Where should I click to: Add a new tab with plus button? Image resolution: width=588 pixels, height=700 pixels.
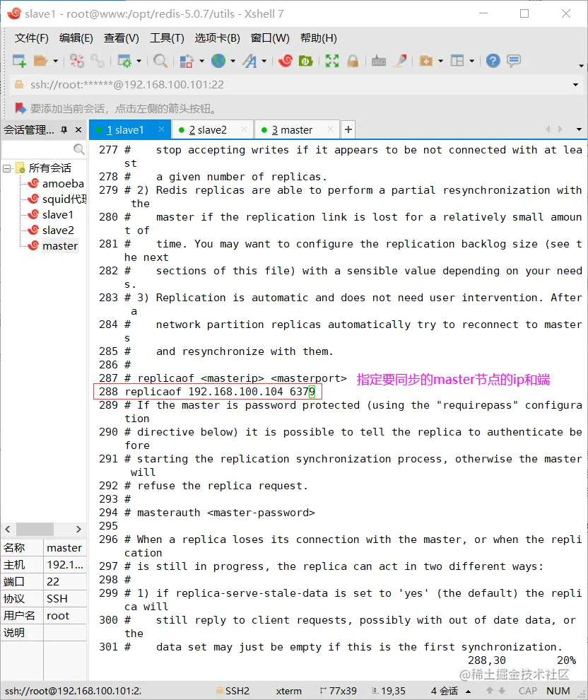tap(348, 129)
